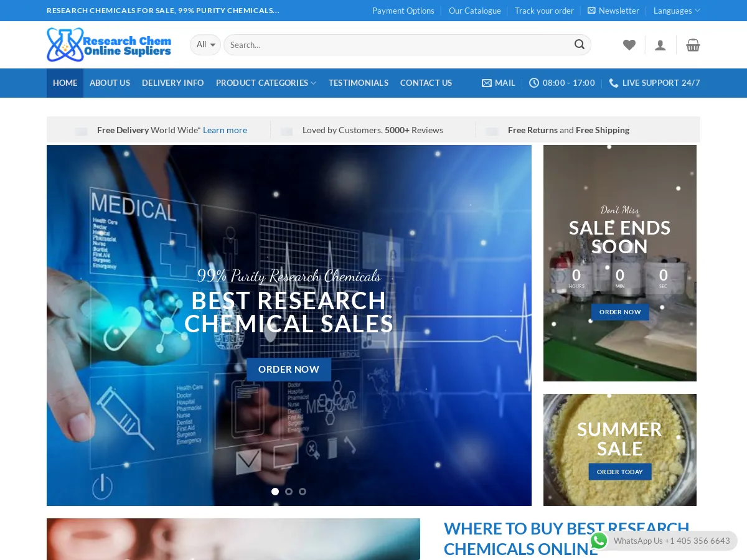747x560 pixels.
Task: Click ORDER TODAY on the Summer Sale banner
Action: (x=620, y=472)
